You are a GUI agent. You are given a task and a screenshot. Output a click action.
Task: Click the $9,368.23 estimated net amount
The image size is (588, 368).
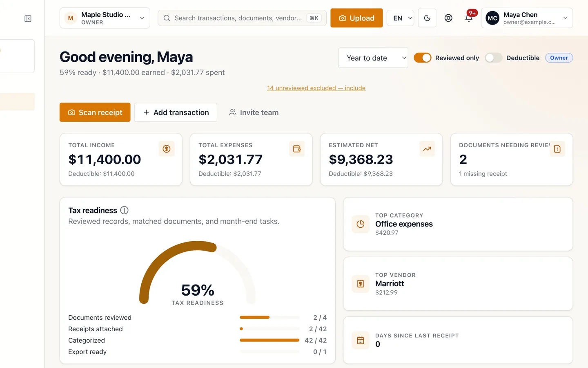361,159
